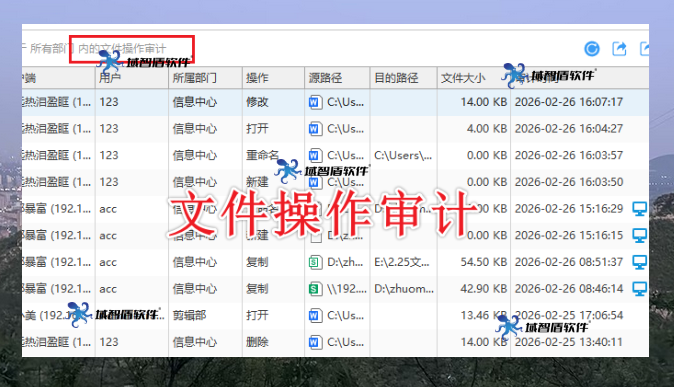Sort by the 目的路径 column header

click(403, 78)
